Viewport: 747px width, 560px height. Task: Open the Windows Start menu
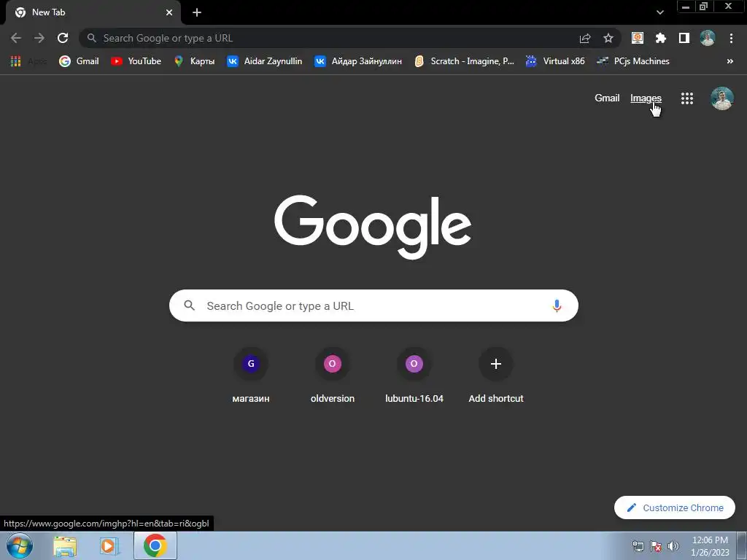pyautogui.click(x=20, y=545)
